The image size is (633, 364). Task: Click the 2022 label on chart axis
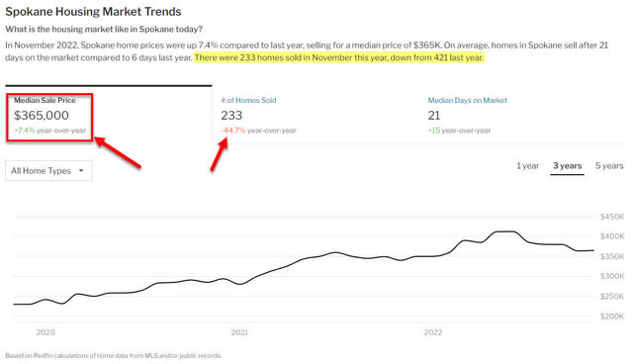[433, 332]
